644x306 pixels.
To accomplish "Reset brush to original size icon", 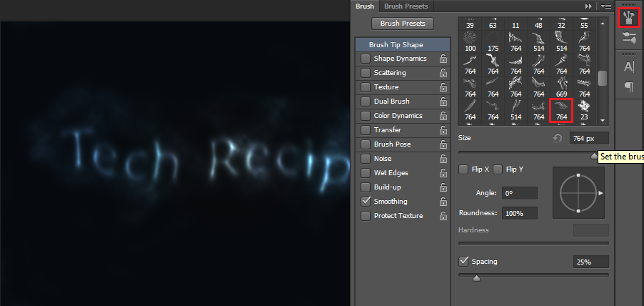I will coord(558,138).
